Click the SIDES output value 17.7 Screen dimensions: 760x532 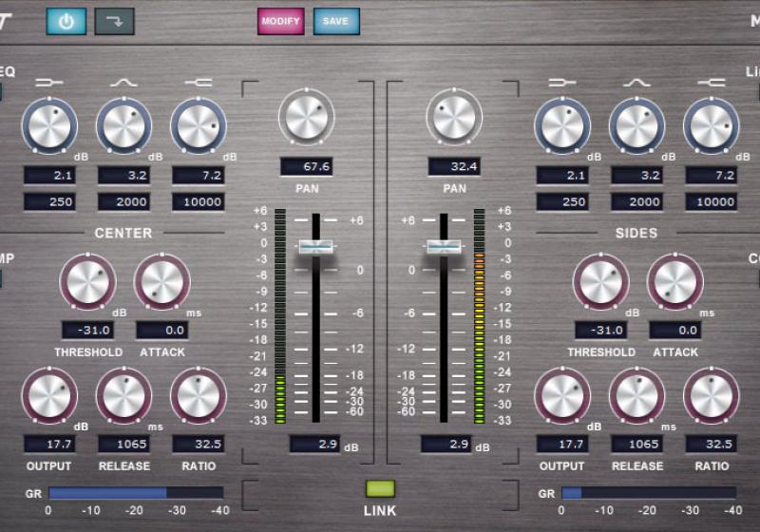(x=562, y=444)
